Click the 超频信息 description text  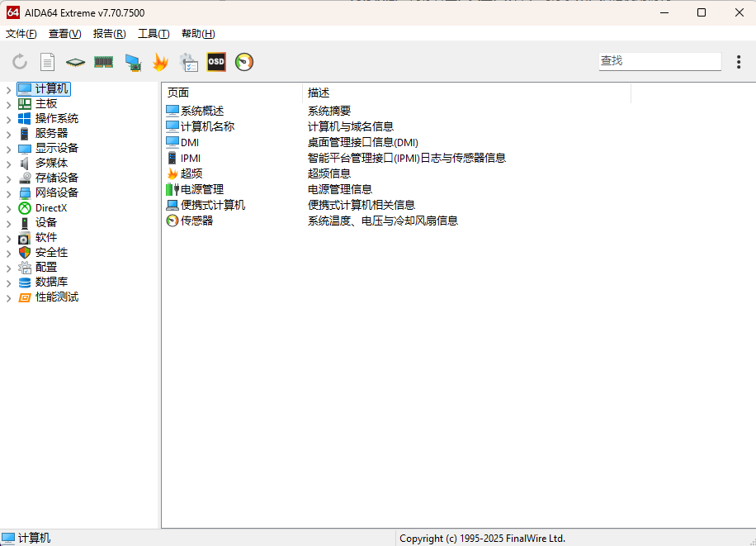click(328, 173)
